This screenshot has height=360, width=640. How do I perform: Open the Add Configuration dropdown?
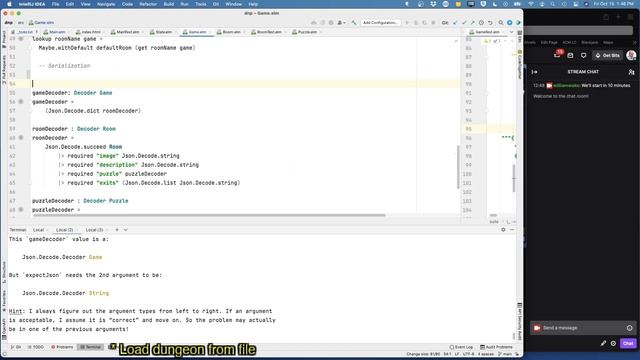[x=380, y=23]
